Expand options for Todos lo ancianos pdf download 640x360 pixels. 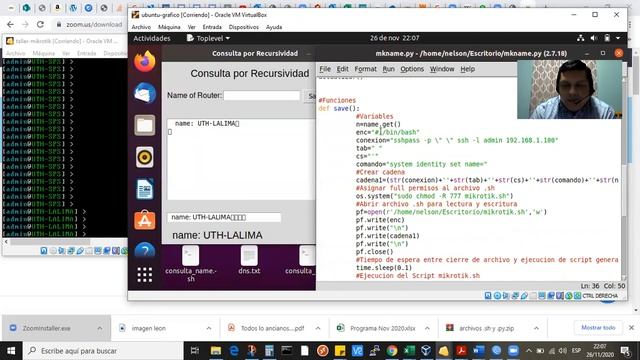coord(318,328)
